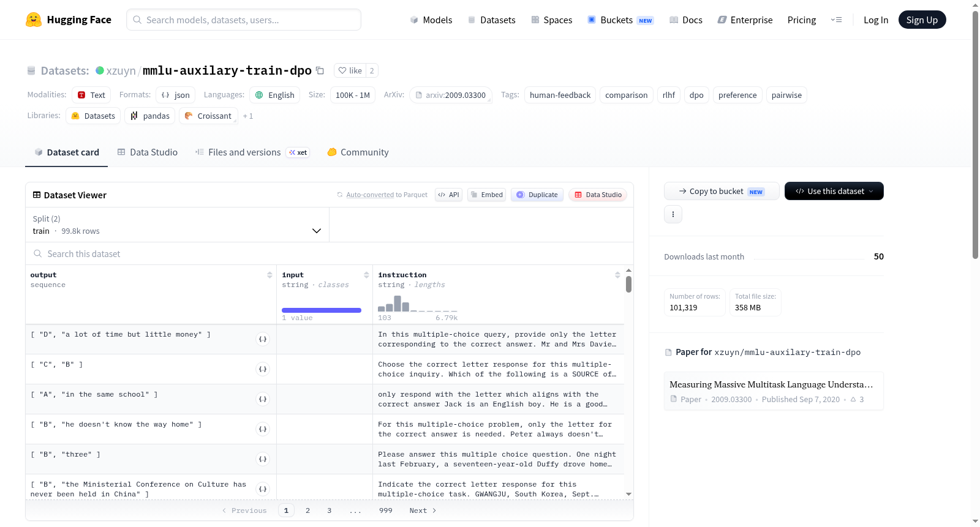Click the heart like button
This screenshot has height=527, width=980.
tap(350, 70)
